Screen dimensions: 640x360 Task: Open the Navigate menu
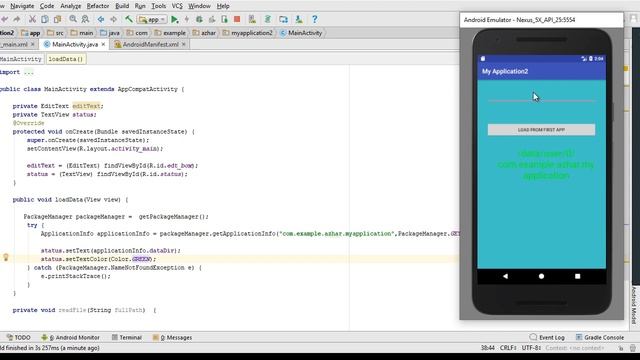22,6
